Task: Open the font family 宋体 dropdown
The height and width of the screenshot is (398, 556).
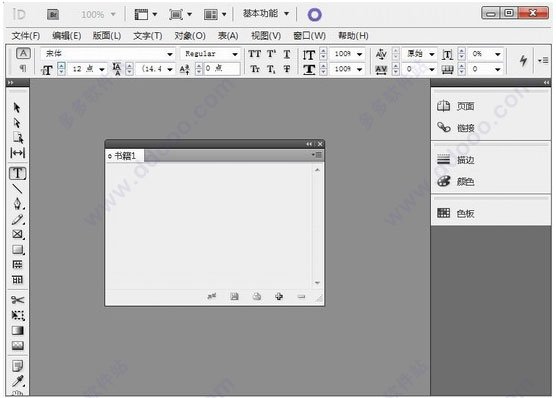Action: click(170, 54)
